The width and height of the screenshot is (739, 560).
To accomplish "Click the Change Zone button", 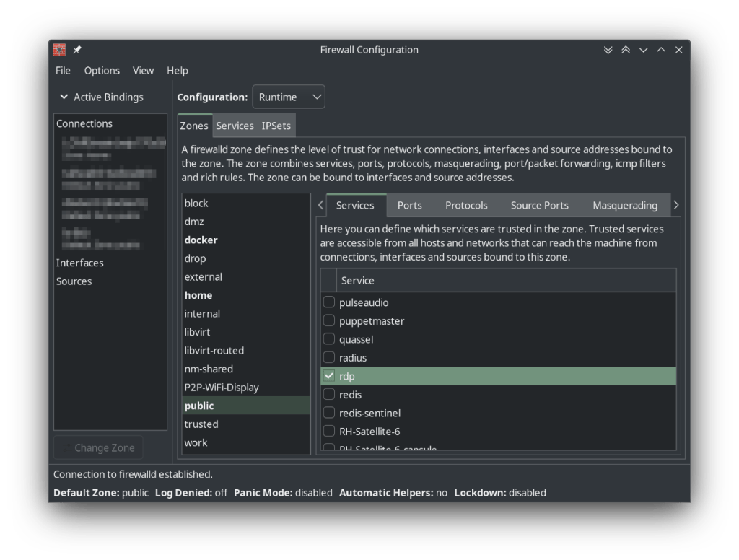I will click(98, 447).
